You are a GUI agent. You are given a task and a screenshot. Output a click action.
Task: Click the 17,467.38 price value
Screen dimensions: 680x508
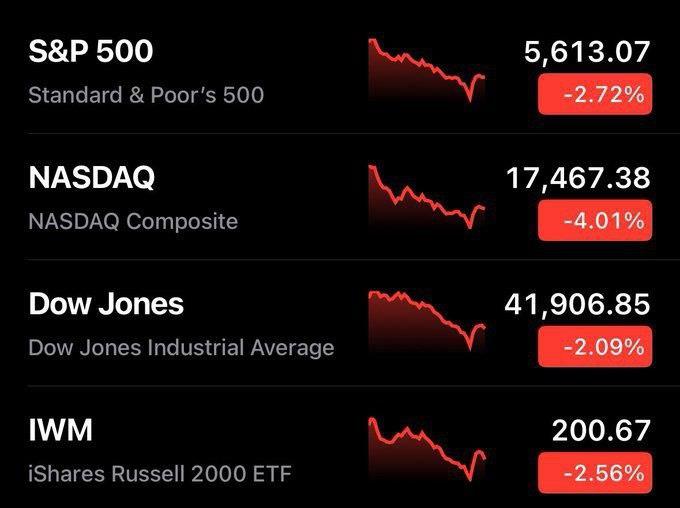pos(579,178)
